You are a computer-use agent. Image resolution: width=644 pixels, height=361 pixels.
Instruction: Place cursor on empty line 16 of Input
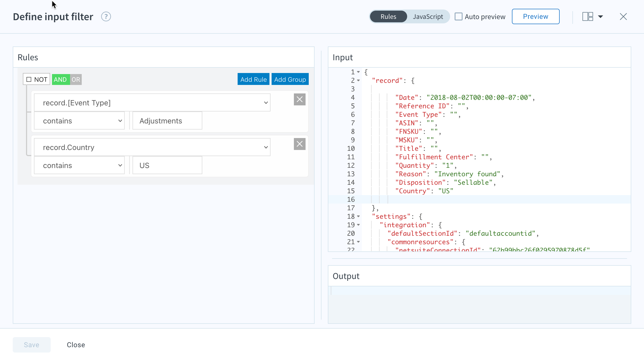pyautogui.click(x=496, y=199)
